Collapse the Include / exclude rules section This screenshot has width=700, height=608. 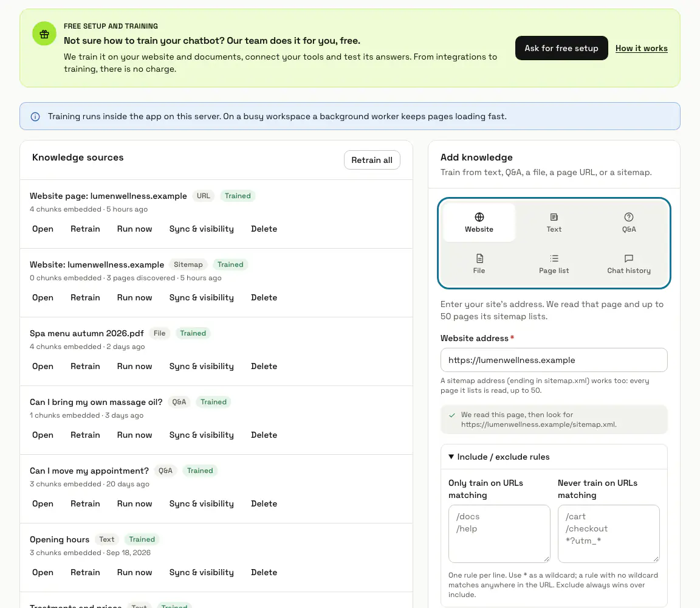tap(554, 457)
